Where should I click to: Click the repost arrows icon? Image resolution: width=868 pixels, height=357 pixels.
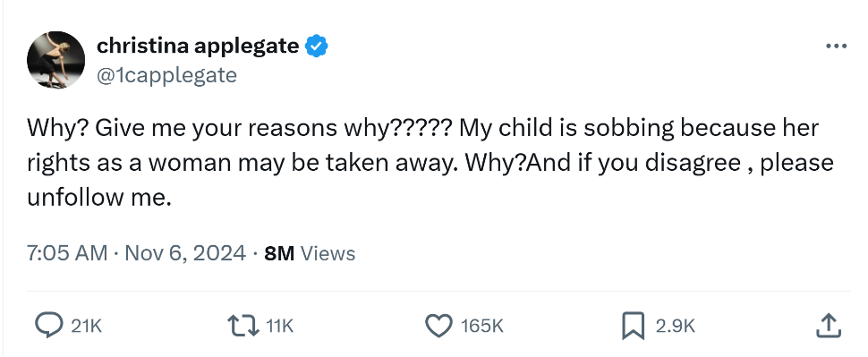point(243,326)
